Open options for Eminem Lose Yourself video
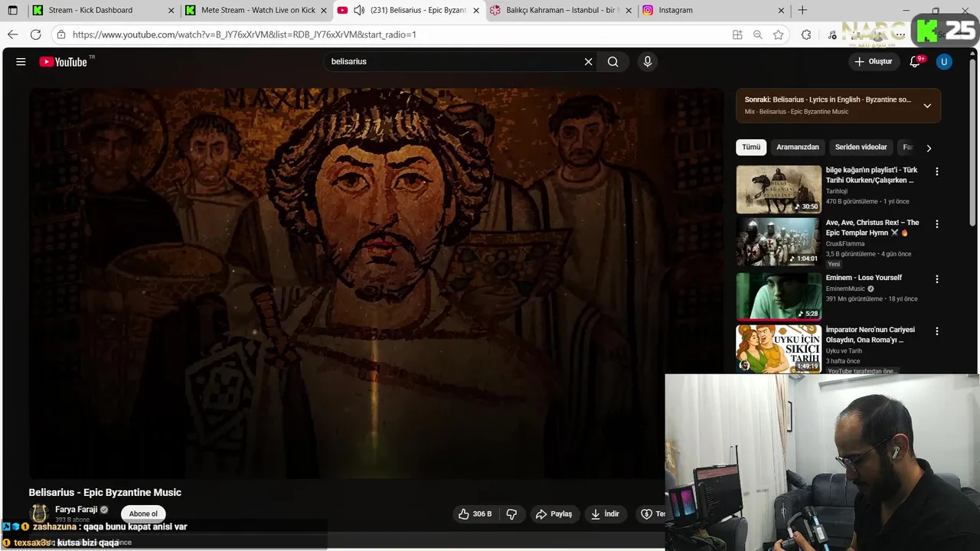 tap(936, 279)
